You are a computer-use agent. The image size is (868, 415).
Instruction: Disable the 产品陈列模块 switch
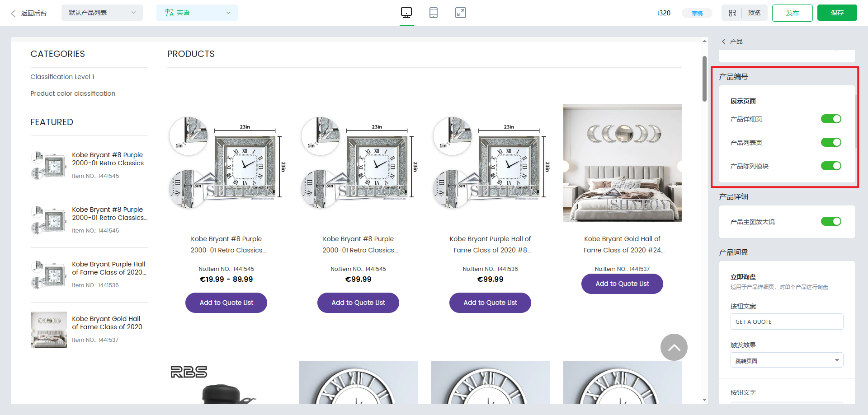[830, 166]
